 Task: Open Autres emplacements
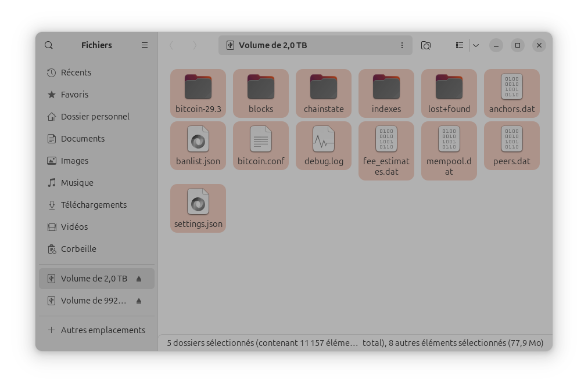pyautogui.click(x=103, y=330)
